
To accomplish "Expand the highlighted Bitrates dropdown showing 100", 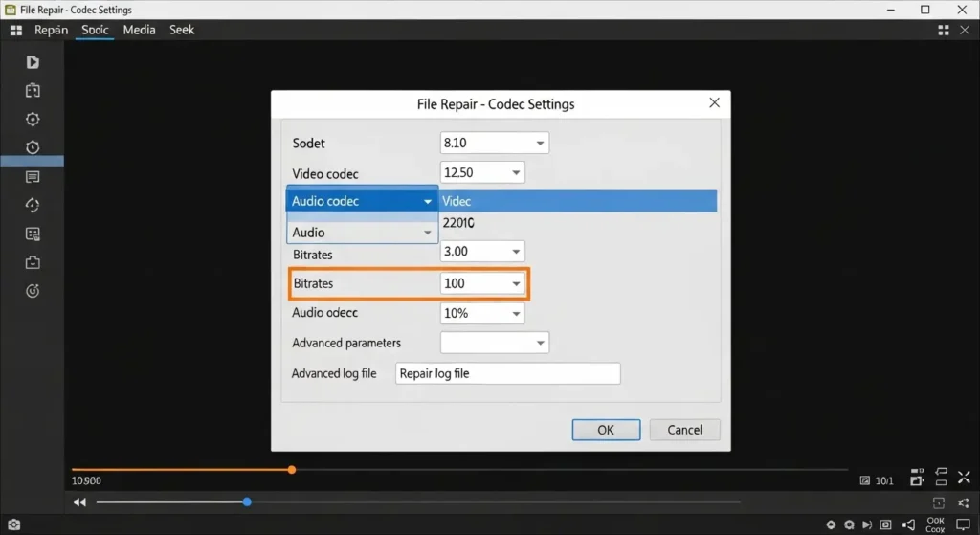I will [482, 284].
